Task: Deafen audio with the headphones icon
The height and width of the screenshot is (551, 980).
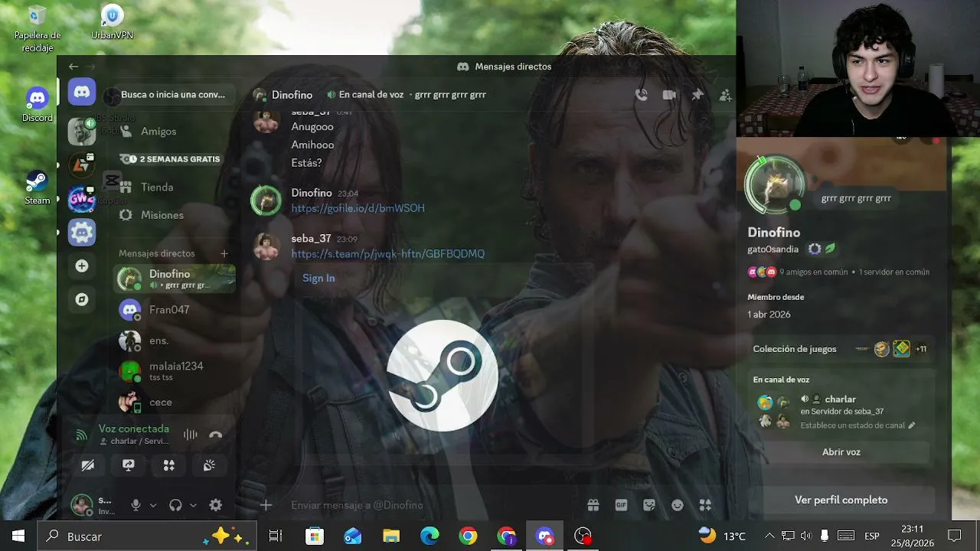Action: [x=175, y=505]
